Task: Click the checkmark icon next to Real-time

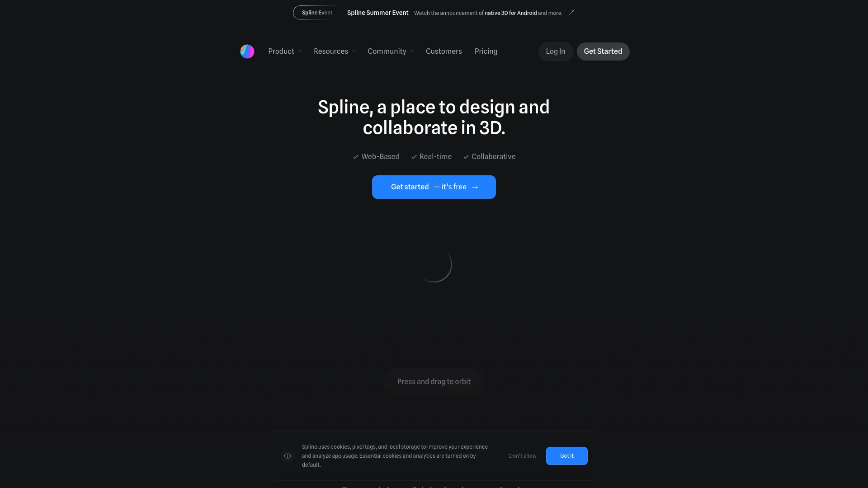Action: coord(414,157)
